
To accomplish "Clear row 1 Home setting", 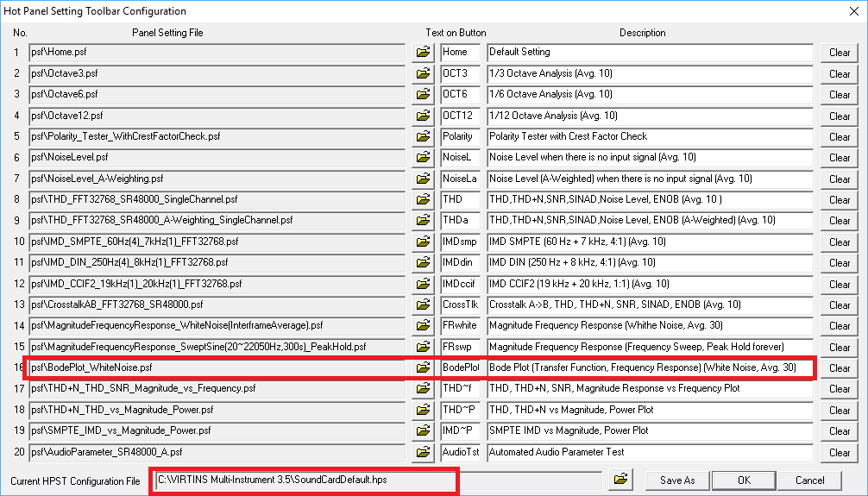I will click(839, 53).
